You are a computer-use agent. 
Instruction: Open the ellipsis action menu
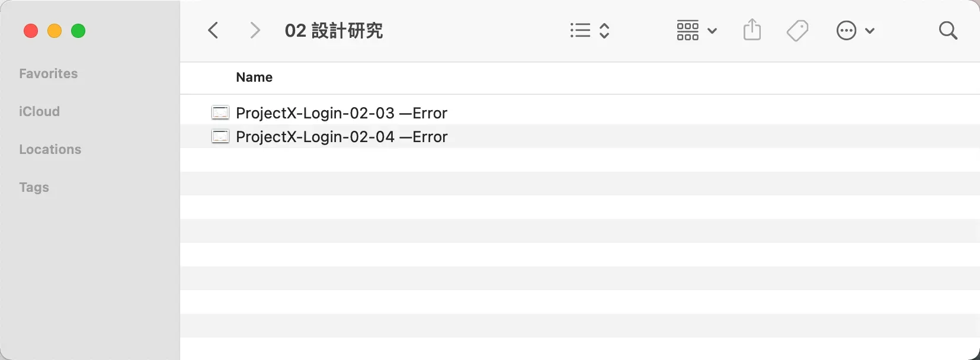click(x=855, y=30)
